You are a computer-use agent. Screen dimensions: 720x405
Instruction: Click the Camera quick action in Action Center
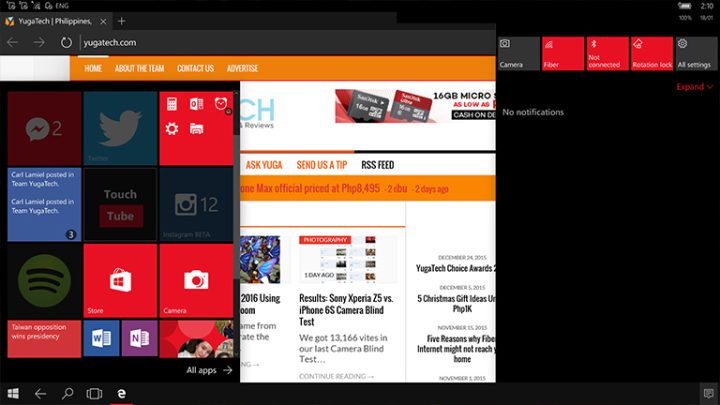pyautogui.click(x=519, y=54)
